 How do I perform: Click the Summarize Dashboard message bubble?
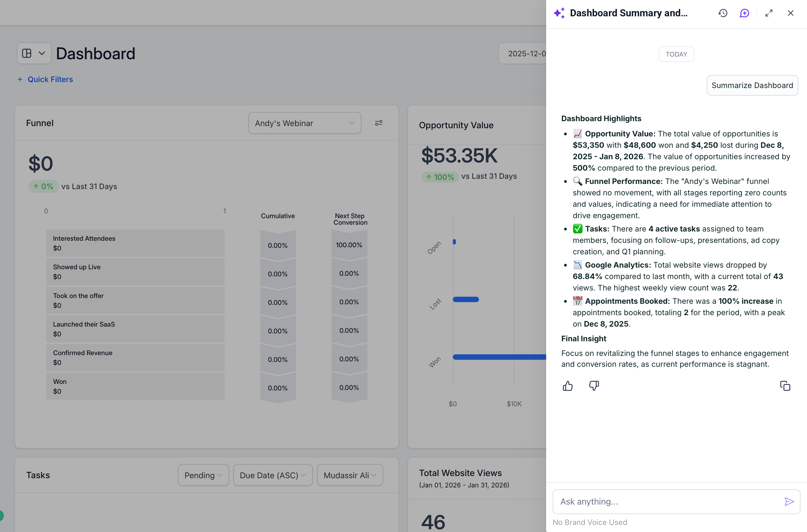(752, 86)
